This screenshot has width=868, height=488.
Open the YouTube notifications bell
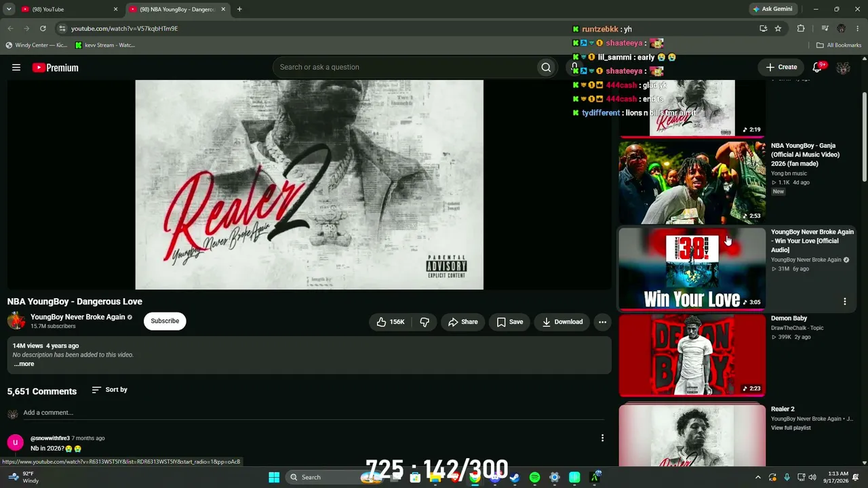click(817, 67)
